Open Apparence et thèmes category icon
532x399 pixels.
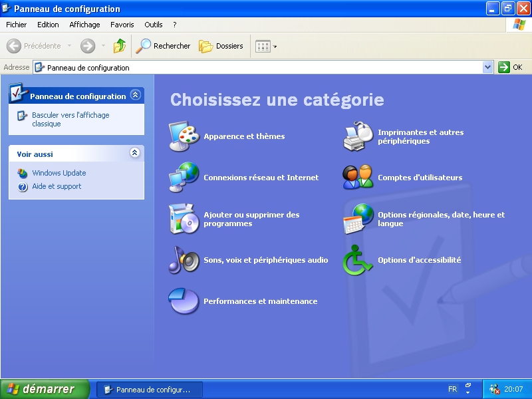point(184,136)
